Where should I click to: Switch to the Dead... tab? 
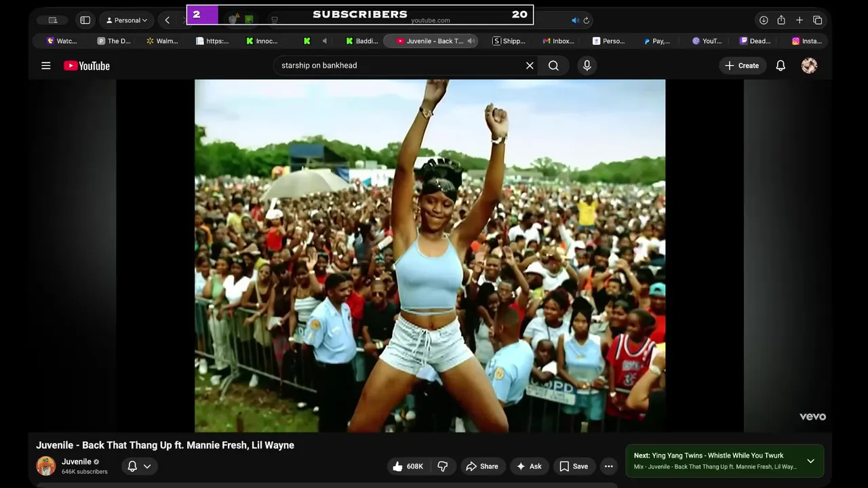755,41
